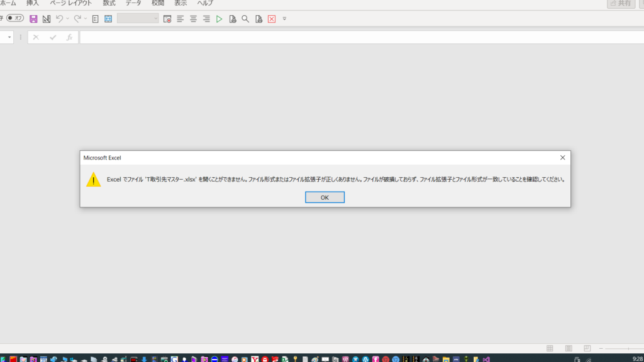This screenshot has height=362, width=644.
Task: Toggle the AutoSave switch labelled オフ
Action: point(15,18)
